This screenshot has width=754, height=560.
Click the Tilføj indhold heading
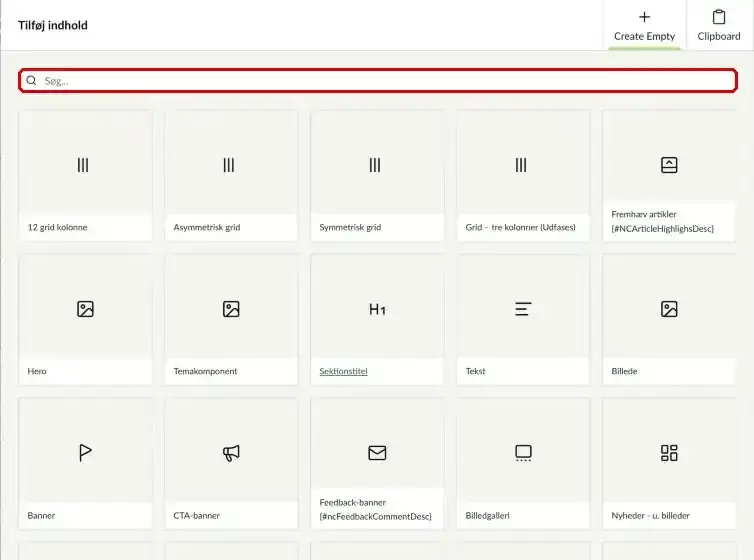point(53,25)
